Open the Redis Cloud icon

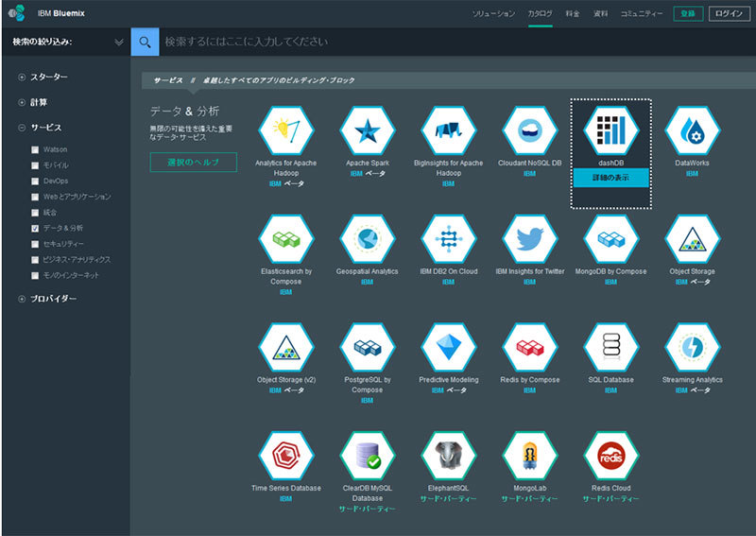610,456
